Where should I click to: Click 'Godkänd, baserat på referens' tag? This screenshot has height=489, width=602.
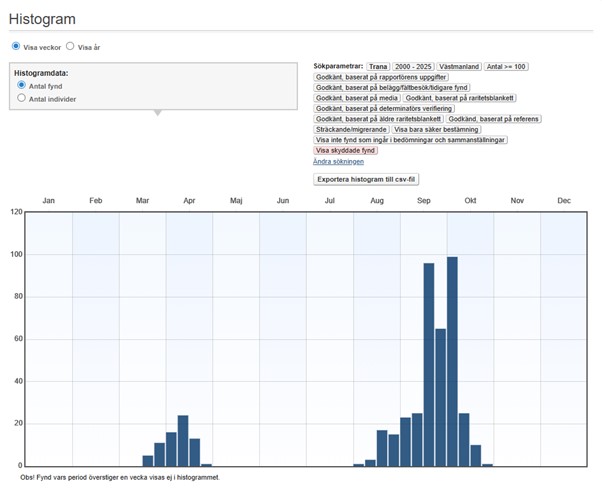pyautogui.click(x=493, y=119)
